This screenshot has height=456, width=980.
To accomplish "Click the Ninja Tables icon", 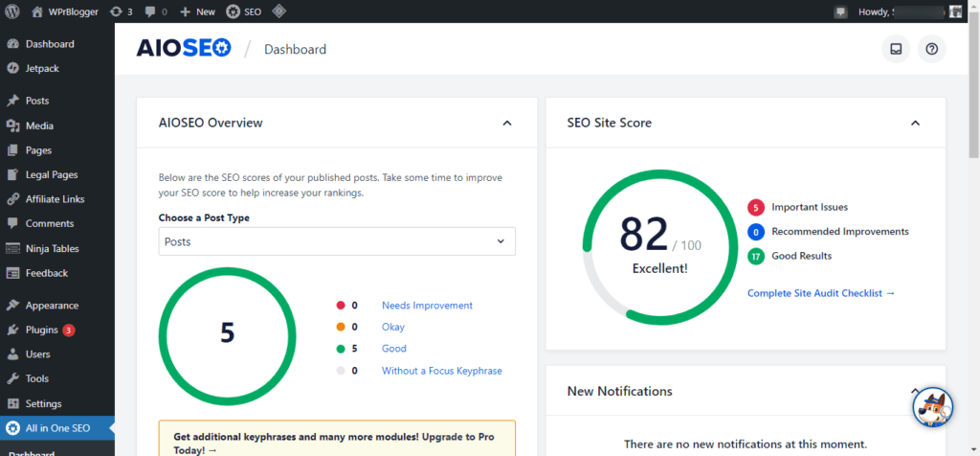I will 12,248.
